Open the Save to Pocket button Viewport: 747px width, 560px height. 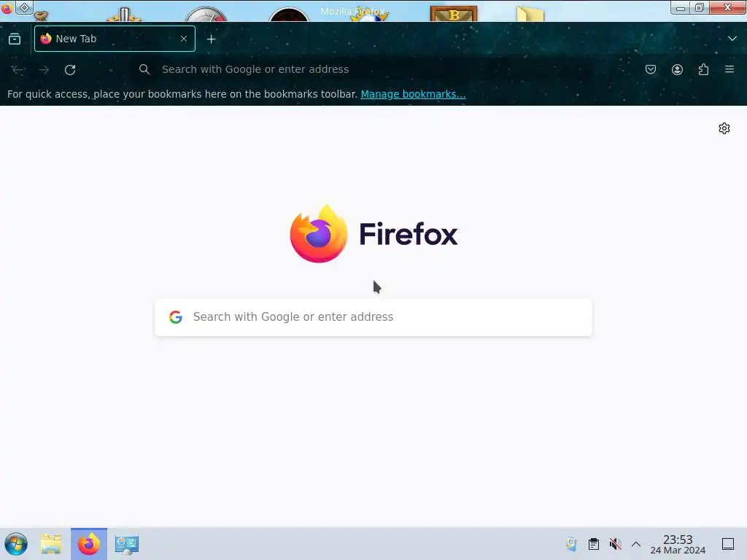(650, 69)
